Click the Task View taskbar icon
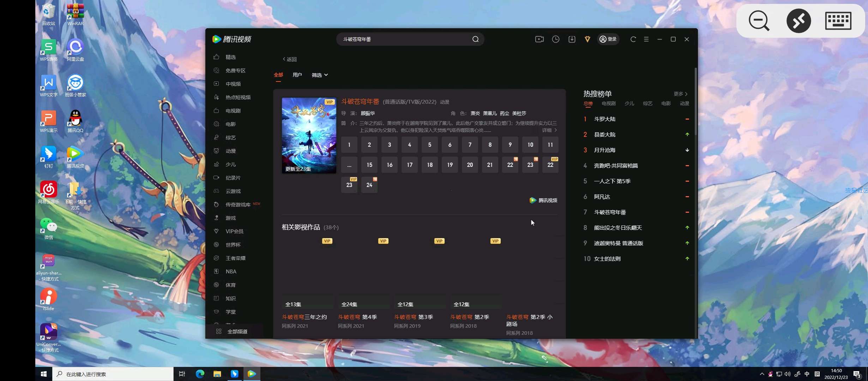 182,374
